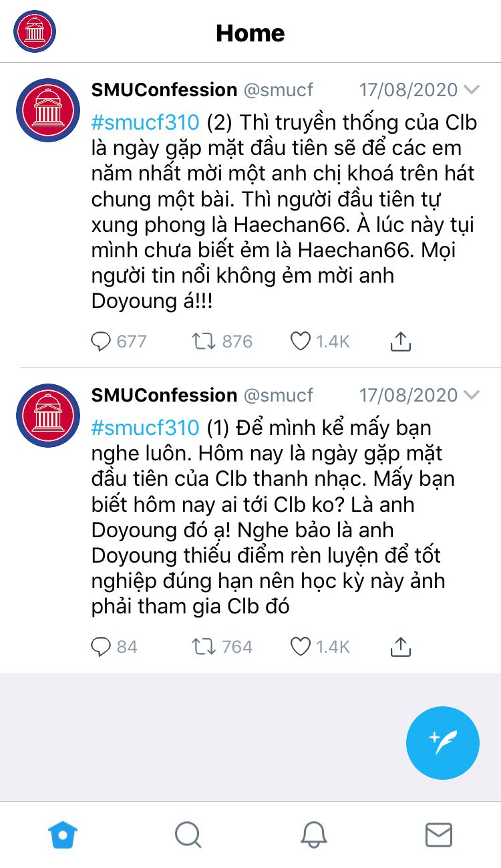Like the #smucf310 (1) tweet
The image size is (501, 868).
[x=301, y=646]
